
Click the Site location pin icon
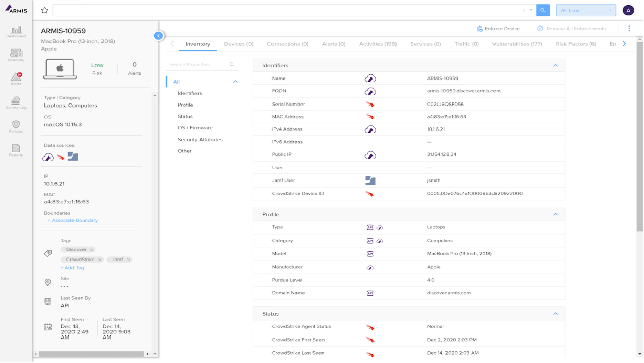pos(48,282)
